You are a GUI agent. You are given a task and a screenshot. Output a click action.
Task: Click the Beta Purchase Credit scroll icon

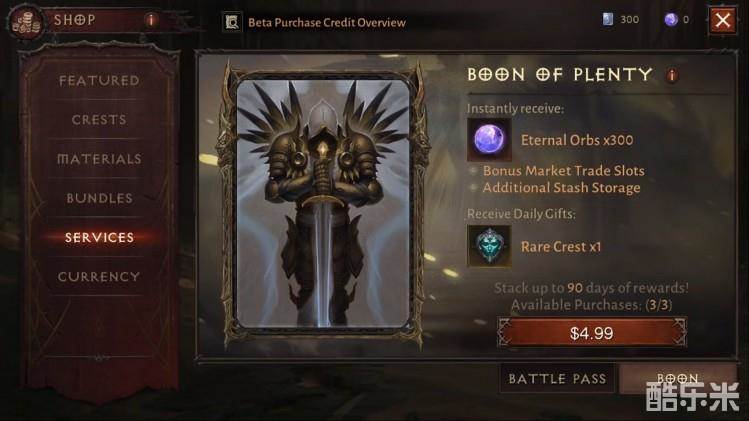[x=232, y=22]
